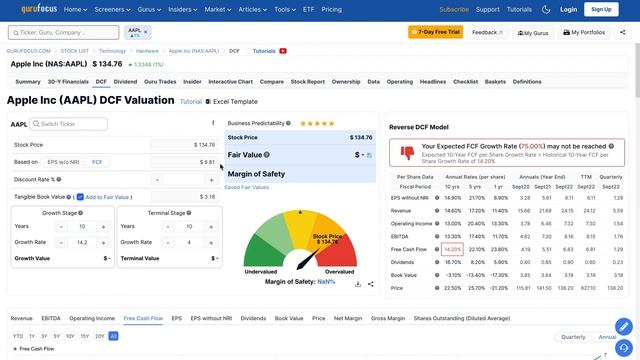Click the Sign Up button
Viewport: 640px width, 360px height.
pyautogui.click(x=601, y=9)
